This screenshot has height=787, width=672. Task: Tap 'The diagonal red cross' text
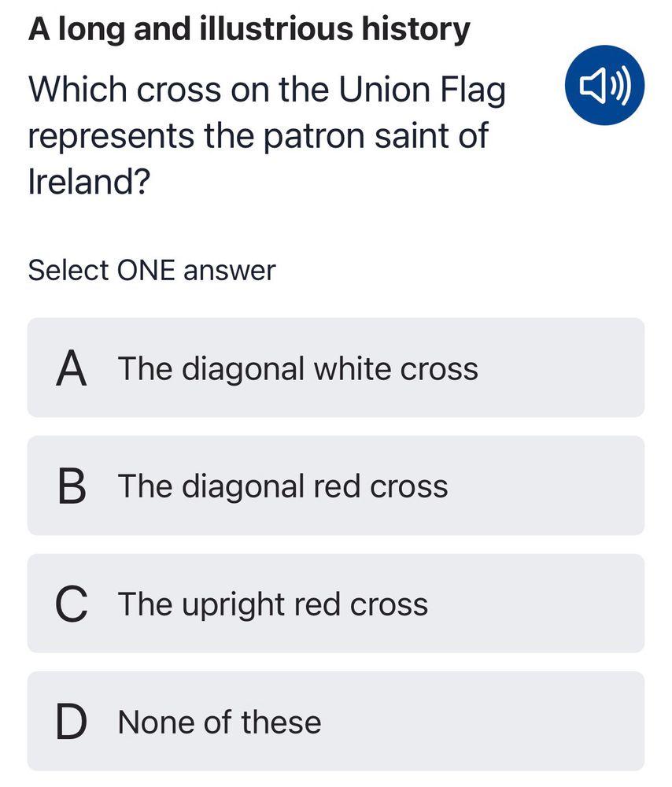282,487
